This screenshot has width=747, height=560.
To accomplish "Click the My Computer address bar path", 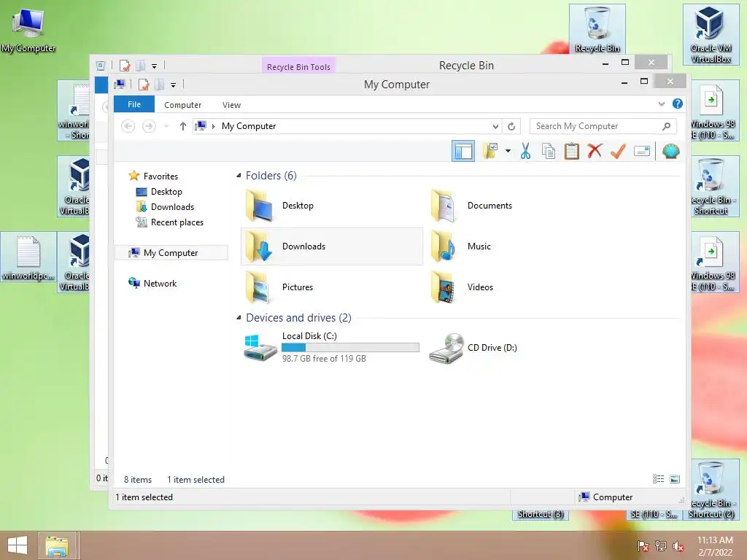I will pos(249,126).
